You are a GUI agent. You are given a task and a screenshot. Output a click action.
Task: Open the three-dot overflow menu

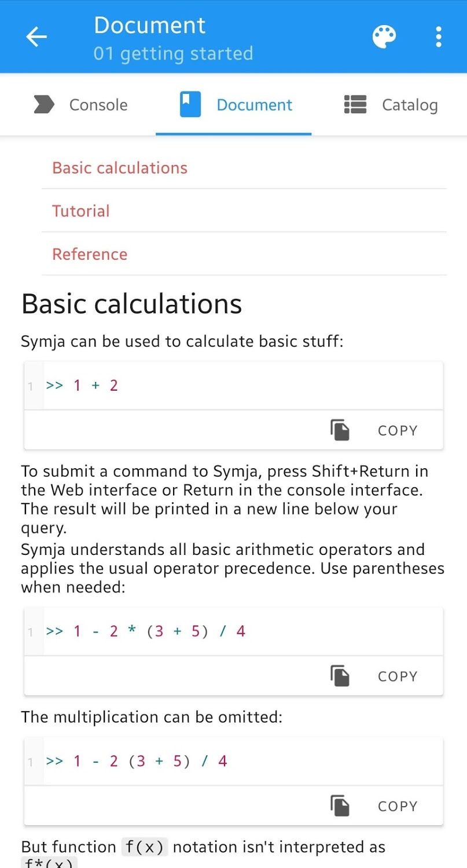[439, 37]
